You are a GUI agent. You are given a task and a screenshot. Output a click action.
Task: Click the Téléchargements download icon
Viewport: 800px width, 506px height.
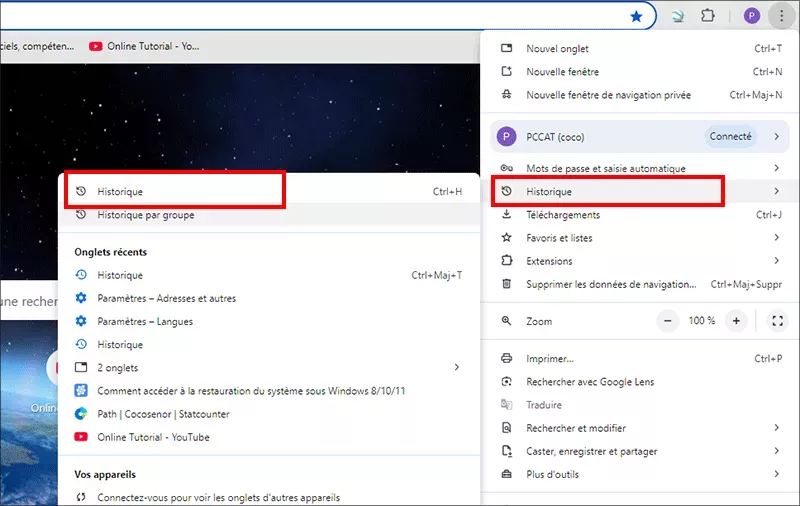pos(506,214)
